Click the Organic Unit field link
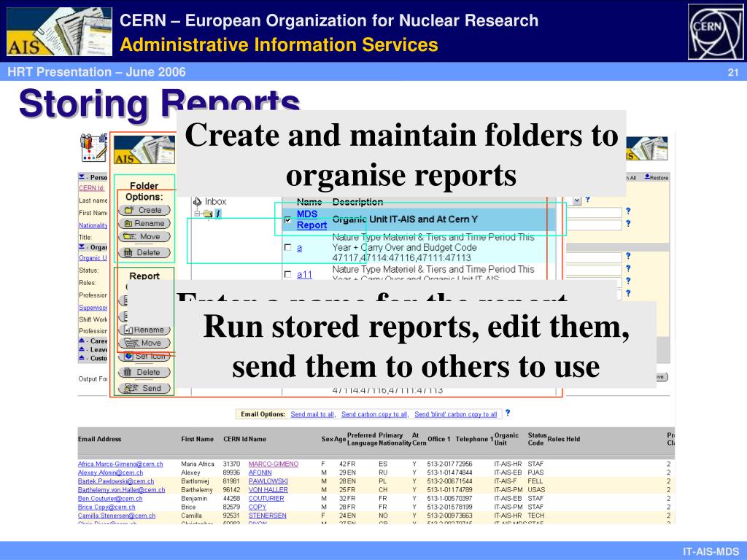Viewport: 747px width, 560px height. [x=93, y=257]
